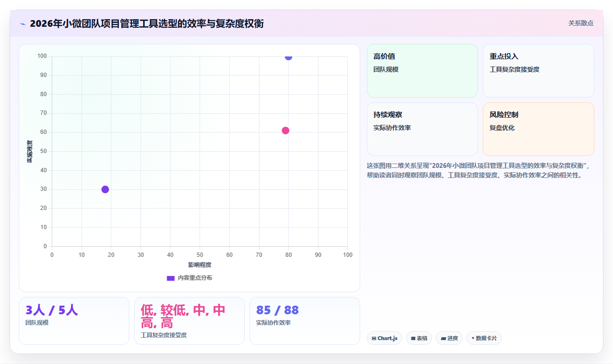Click the 进度 chip icon
The width and height of the screenshot is (613, 364).
[x=443, y=338]
